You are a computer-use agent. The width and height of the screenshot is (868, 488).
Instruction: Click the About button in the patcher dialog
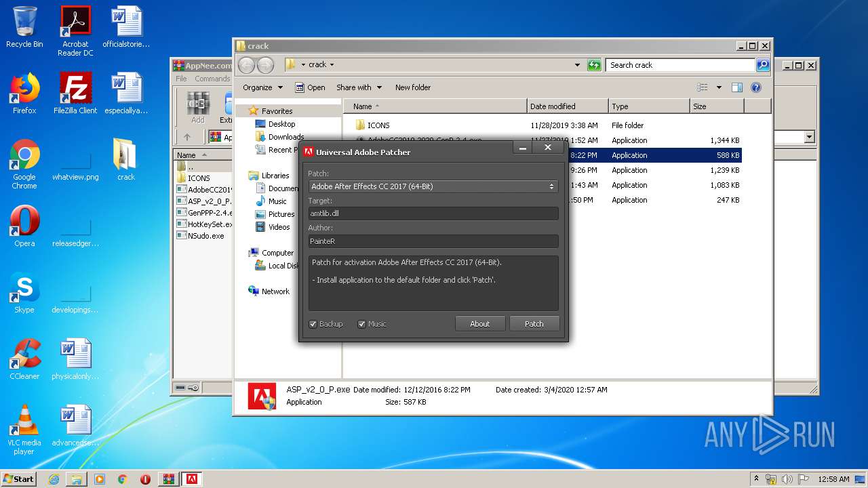(480, 323)
